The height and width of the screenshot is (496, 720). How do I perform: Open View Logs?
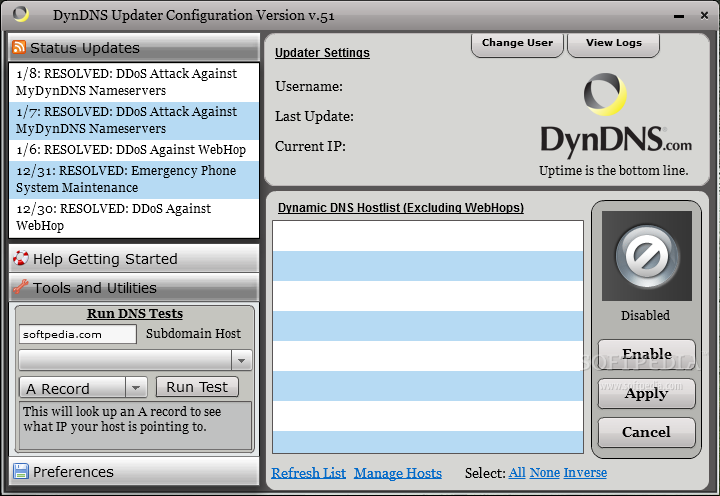[613, 44]
